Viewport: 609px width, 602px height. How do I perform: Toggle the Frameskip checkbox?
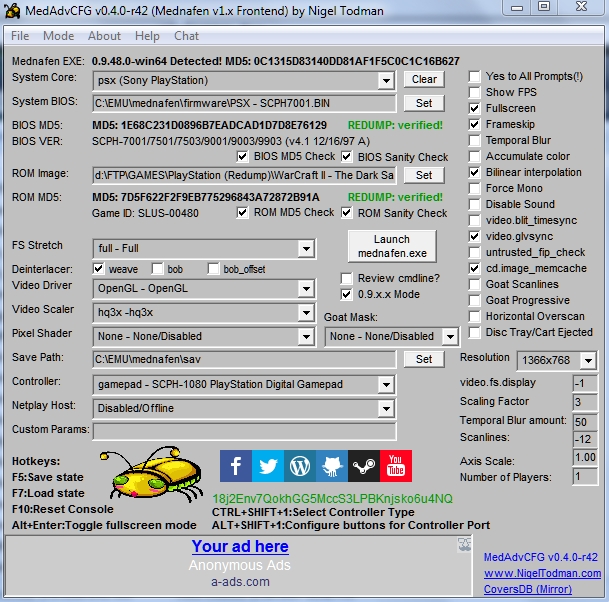475,124
